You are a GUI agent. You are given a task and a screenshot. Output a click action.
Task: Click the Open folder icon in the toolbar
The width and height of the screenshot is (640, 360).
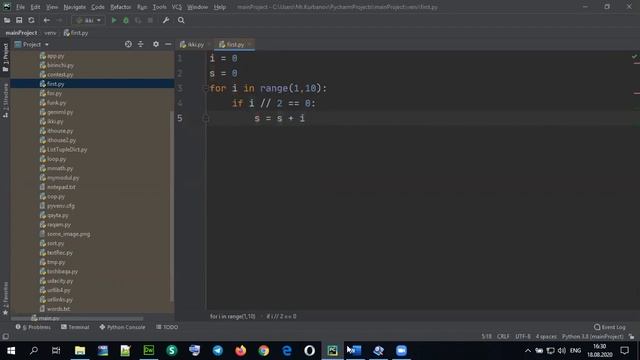[7, 20]
